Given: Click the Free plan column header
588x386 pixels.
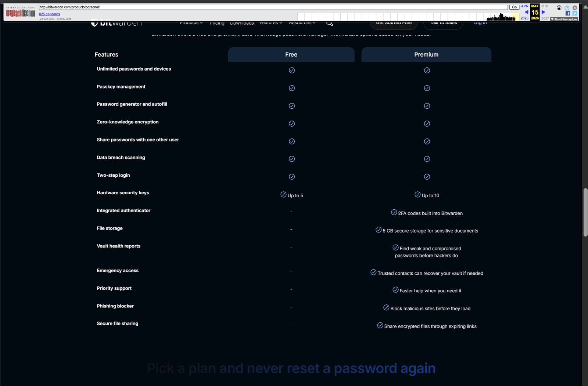Looking at the screenshot, I should coord(291,54).
